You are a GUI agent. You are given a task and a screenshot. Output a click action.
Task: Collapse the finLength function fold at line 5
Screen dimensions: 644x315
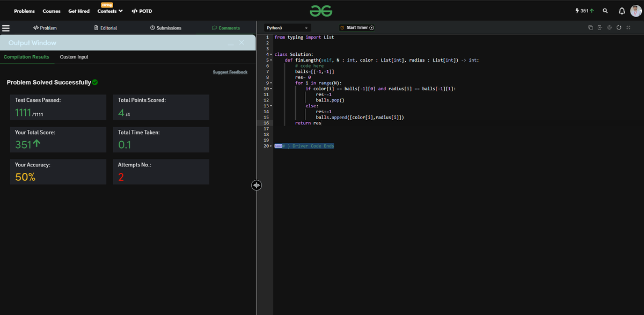(272, 60)
